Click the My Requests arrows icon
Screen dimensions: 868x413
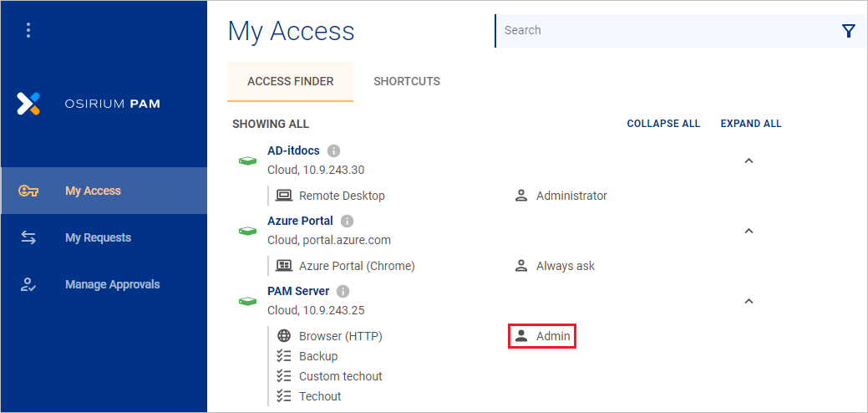pos(28,237)
